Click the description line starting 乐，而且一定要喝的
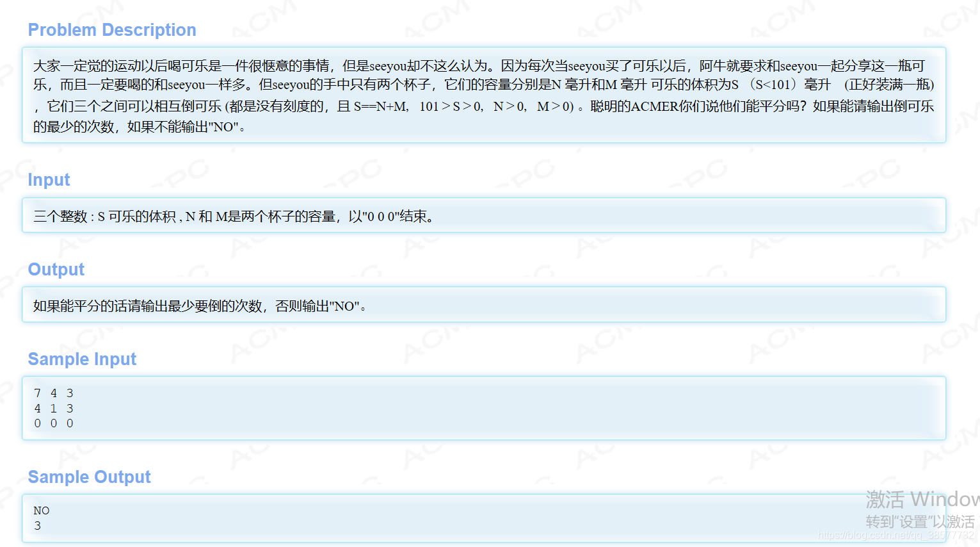 click(x=484, y=85)
